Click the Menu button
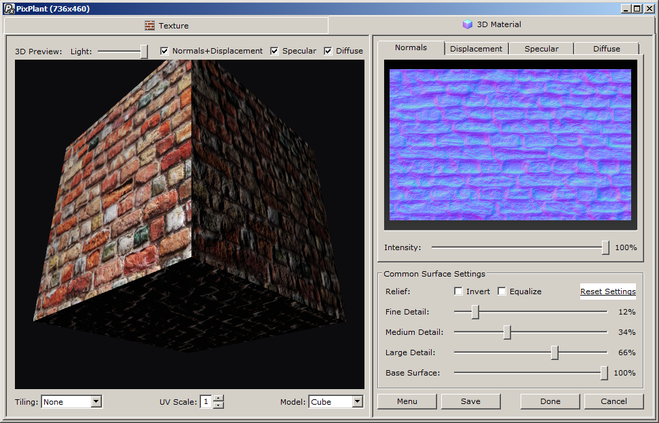The width and height of the screenshot is (659, 423). (x=407, y=401)
